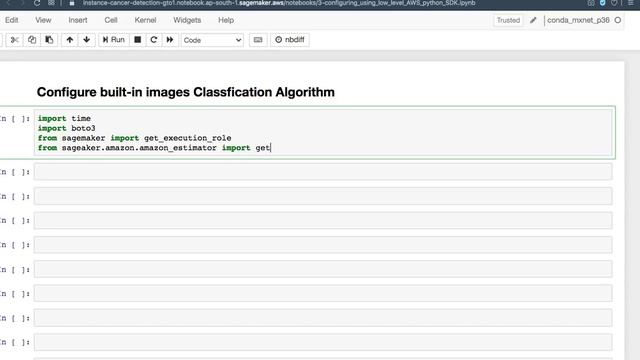Click the Trusted notebook button

click(508, 20)
